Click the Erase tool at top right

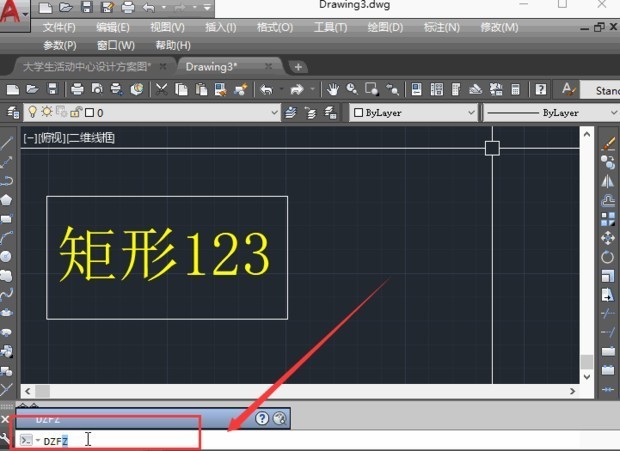point(607,144)
